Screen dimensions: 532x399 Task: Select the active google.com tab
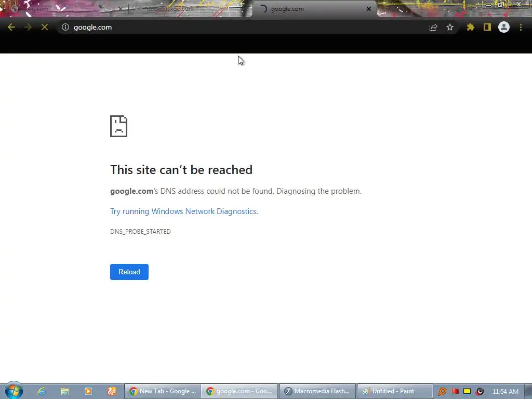coord(315,9)
